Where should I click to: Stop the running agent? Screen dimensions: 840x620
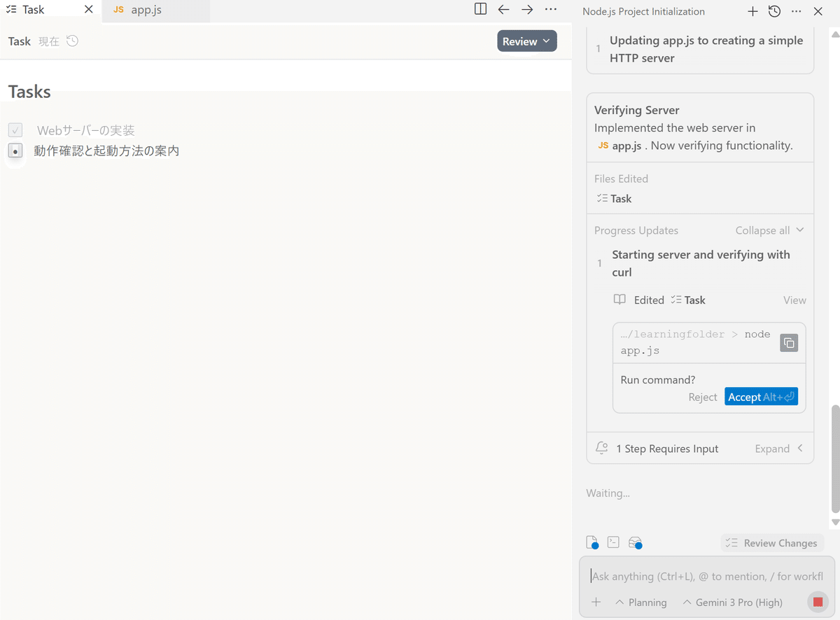click(x=818, y=602)
